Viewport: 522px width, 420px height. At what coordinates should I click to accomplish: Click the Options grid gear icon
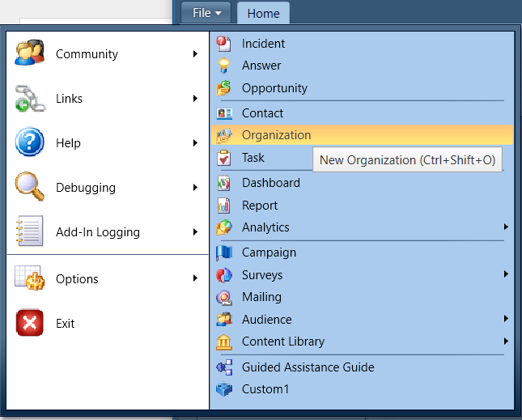pos(30,278)
